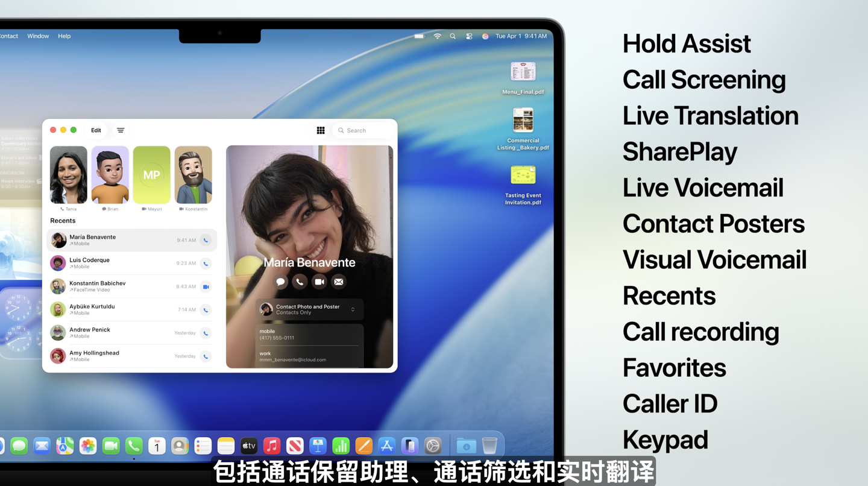Open the Phone app in the Dock
Viewport: 868px width, 486px height.
coord(134,445)
